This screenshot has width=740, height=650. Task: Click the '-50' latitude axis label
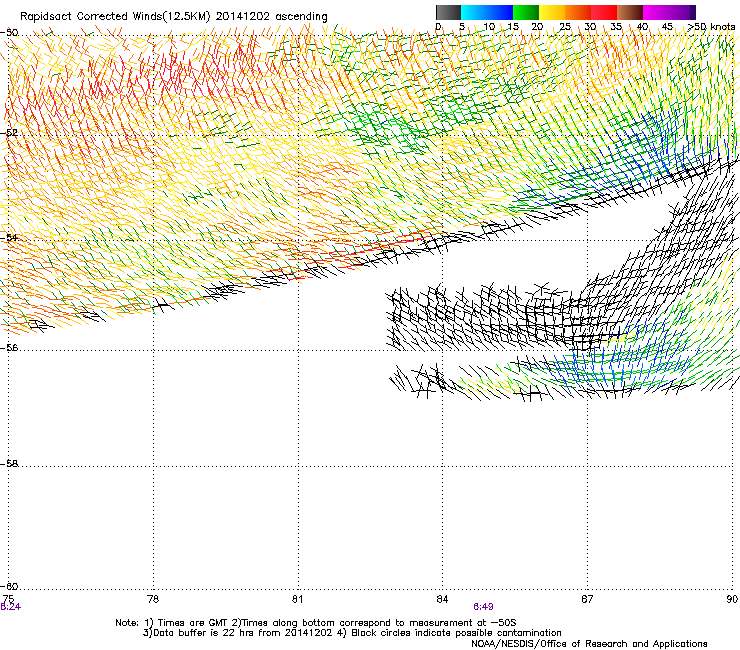coord(9,33)
